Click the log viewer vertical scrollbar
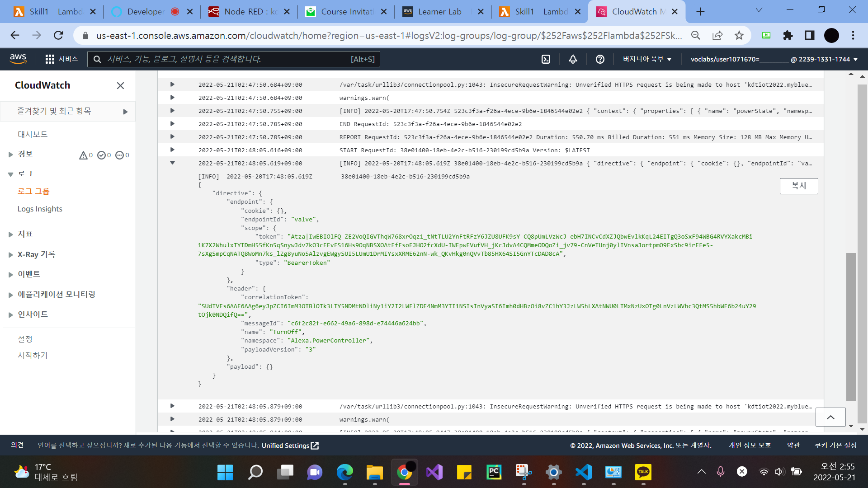868x488 pixels. [x=851, y=326]
